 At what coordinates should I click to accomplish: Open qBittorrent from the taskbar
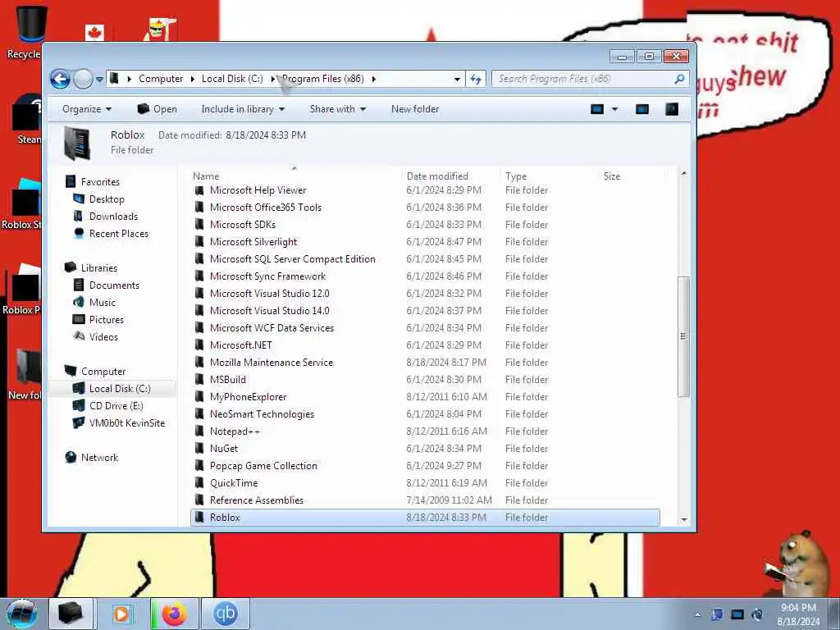tap(226, 614)
